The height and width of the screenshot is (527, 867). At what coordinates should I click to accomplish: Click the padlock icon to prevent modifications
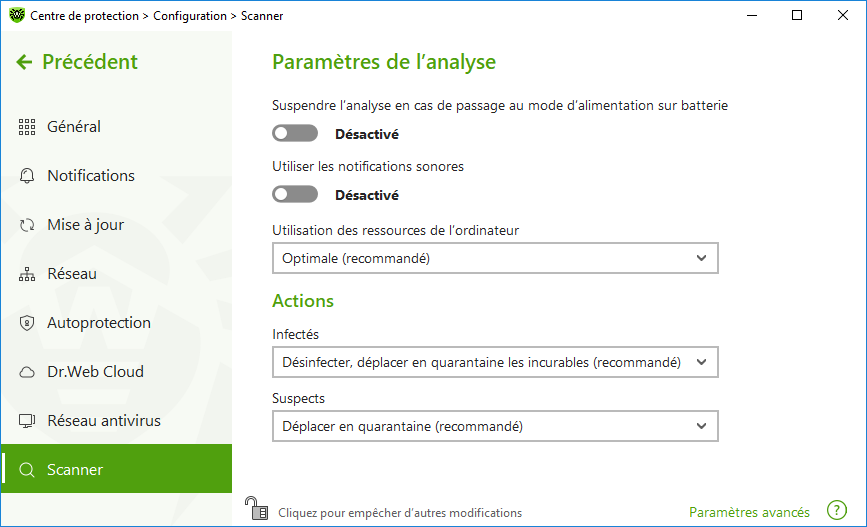tap(257, 508)
